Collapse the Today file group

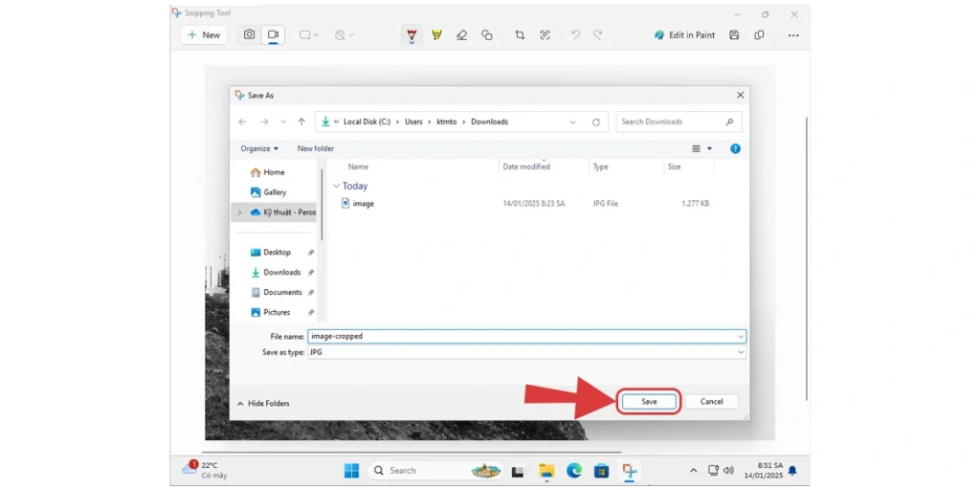(x=336, y=187)
